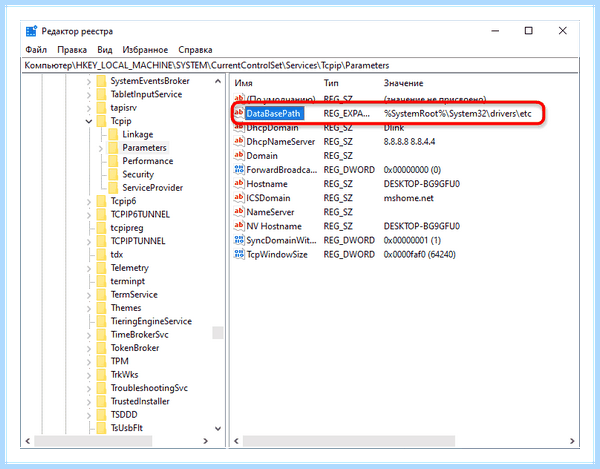Select the tdx tree key

click(117, 255)
